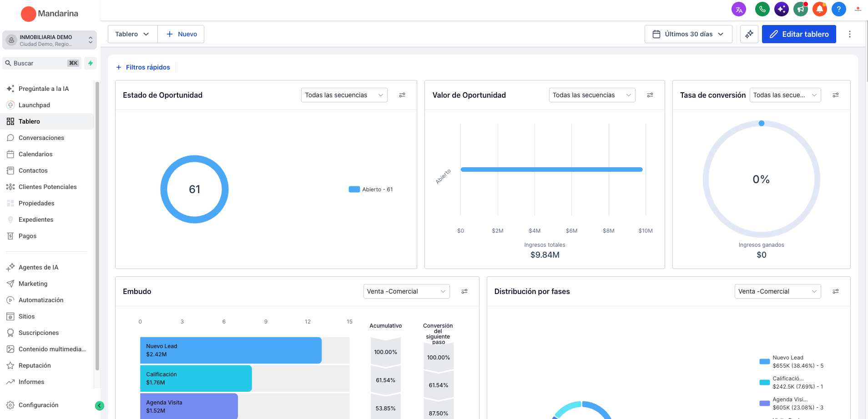Click the magic wand icon beside date range
This screenshot has width=868, height=419.
[749, 34]
